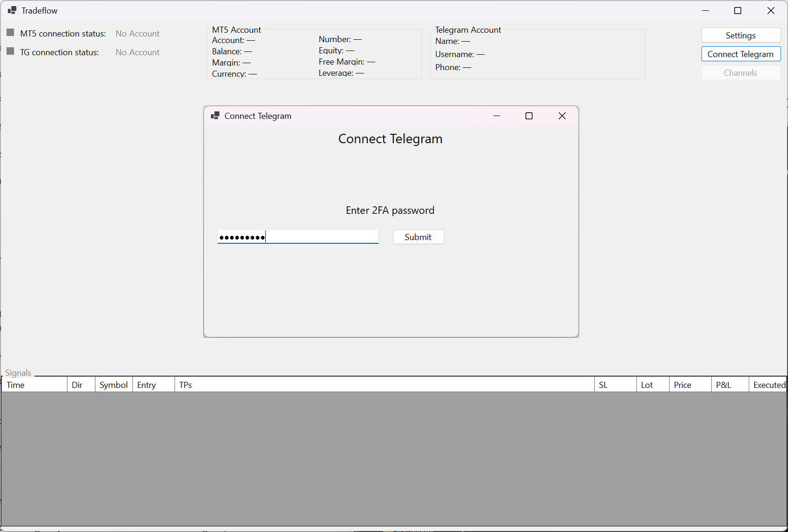Click the 'Currency: —' text
The width and height of the screenshot is (788, 532).
click(234, 74)
